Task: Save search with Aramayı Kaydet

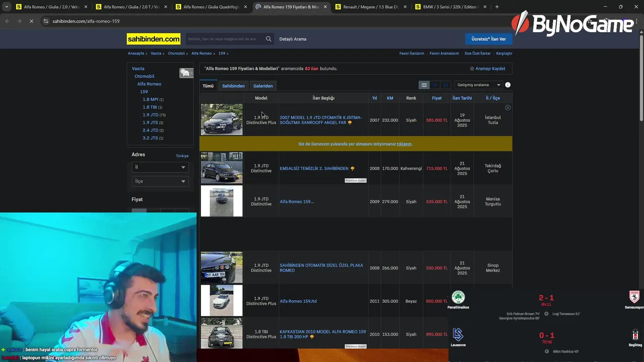Action: pos(488,68)
